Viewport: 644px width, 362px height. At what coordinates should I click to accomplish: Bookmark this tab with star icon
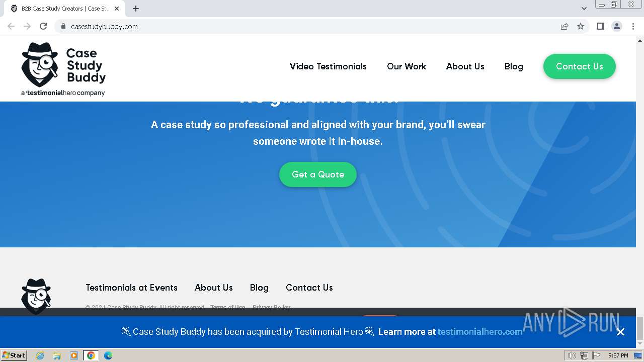click(x=581, y=26)
